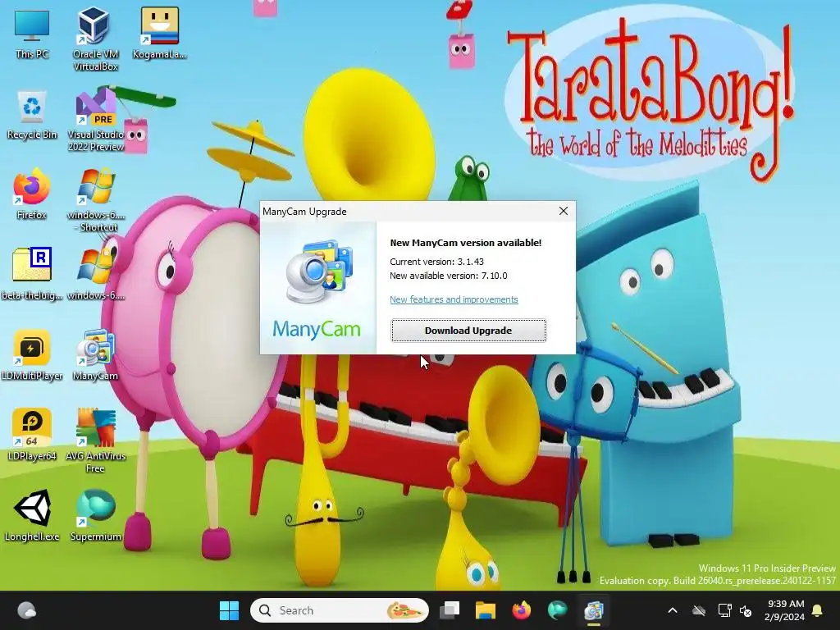Image resolution: width=840 pixels, height=630 pixels.
Task: Select the AVG AntiVirus Free shortcut
Action: (95, 441)
